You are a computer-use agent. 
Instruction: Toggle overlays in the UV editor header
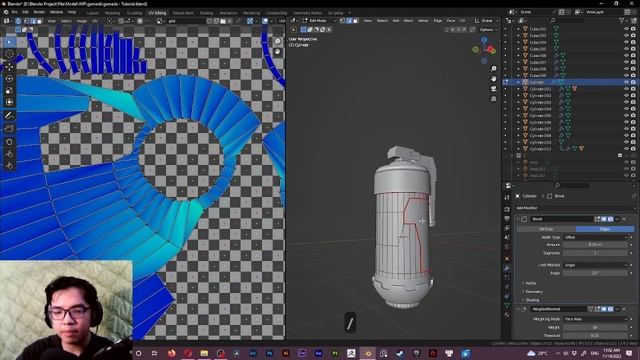coord(265,21)
